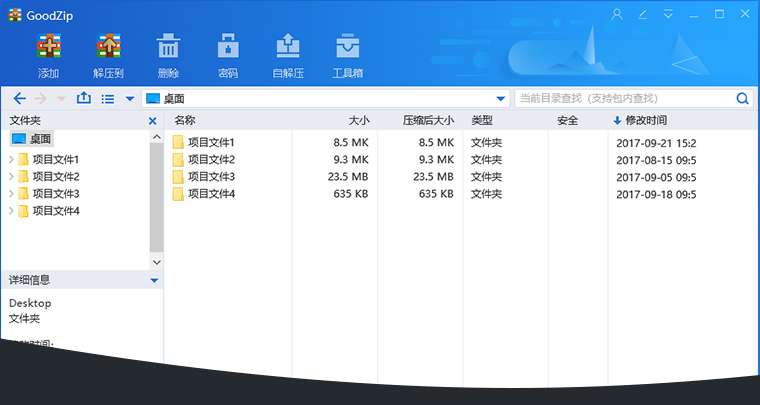Close the 文件夹 folder panel
This screenshot has width=760, height=405.
pyautogui.click(x=153, y=120)
